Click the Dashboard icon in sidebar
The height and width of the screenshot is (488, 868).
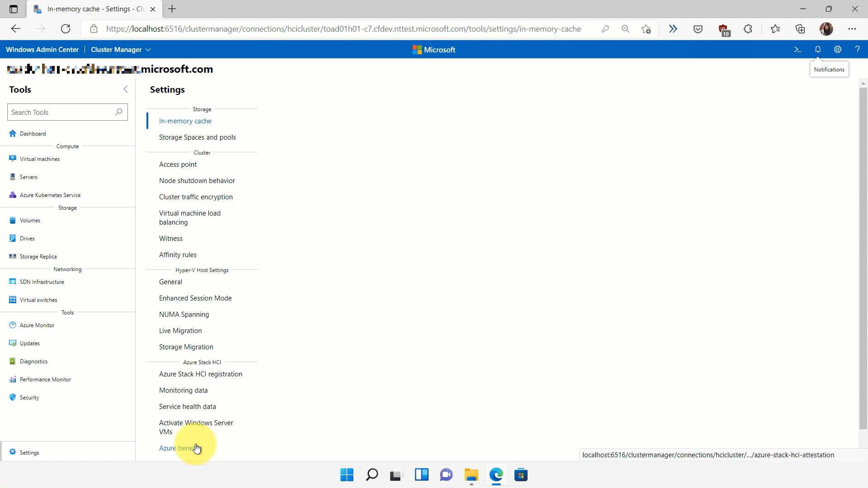(13, 133)
